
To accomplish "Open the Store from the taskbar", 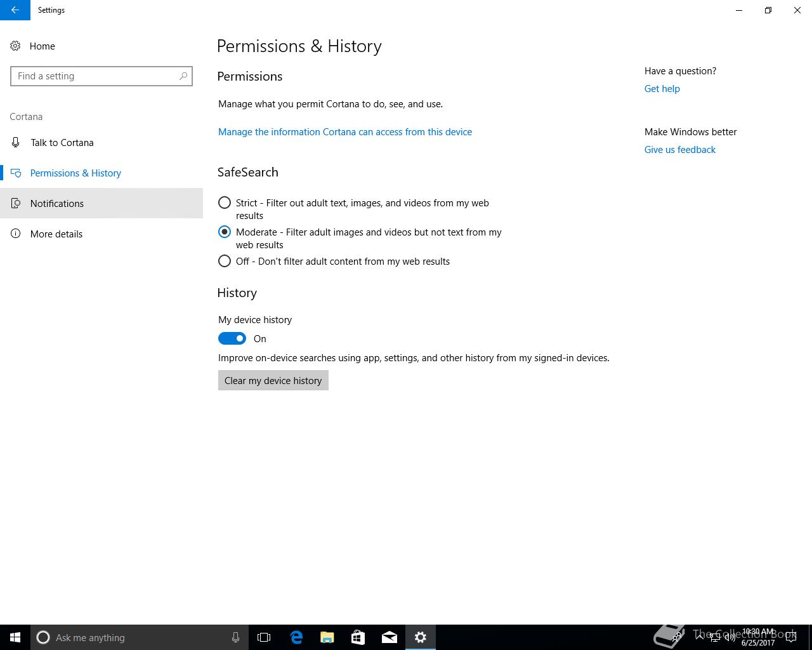I will tap(358, 637).
